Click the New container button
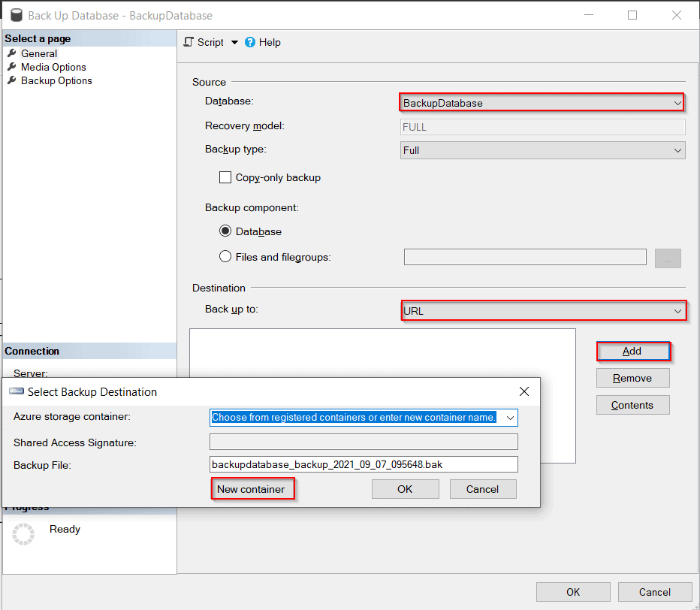Viewport: 700px width, 610px height. tap(253, 488)
